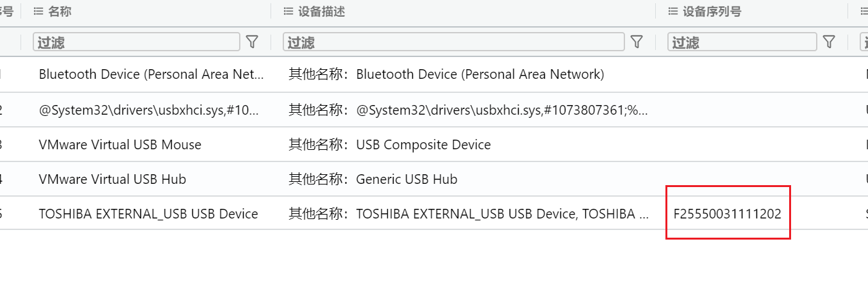Click the list icon beside 设备描述 header

point(288,12)
